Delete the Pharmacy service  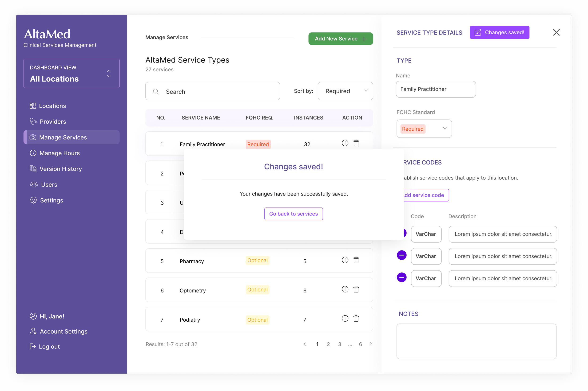(356, 260)
